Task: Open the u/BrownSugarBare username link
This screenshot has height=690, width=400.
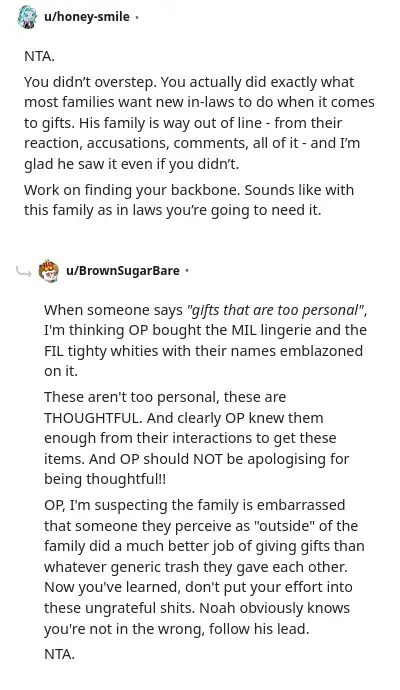Action: [x=123, y=270]
